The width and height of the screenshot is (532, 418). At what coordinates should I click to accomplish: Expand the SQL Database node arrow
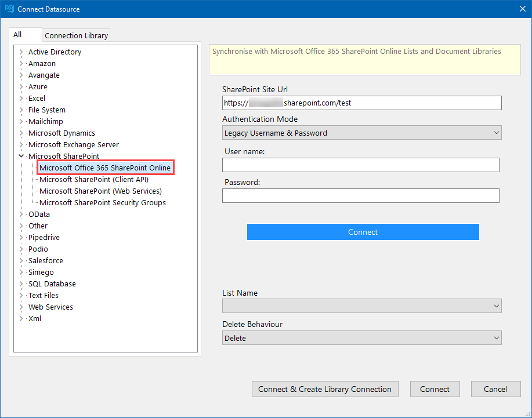click(x=21, y=283)
